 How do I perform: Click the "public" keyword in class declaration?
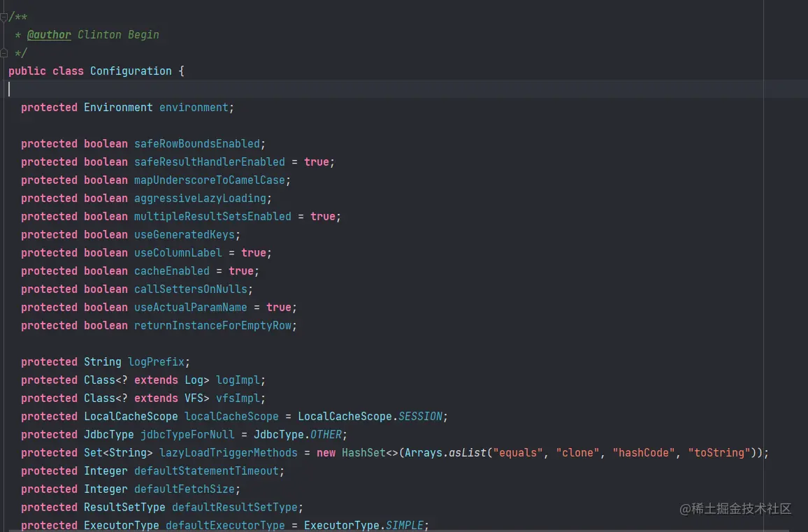coord(27,71)
